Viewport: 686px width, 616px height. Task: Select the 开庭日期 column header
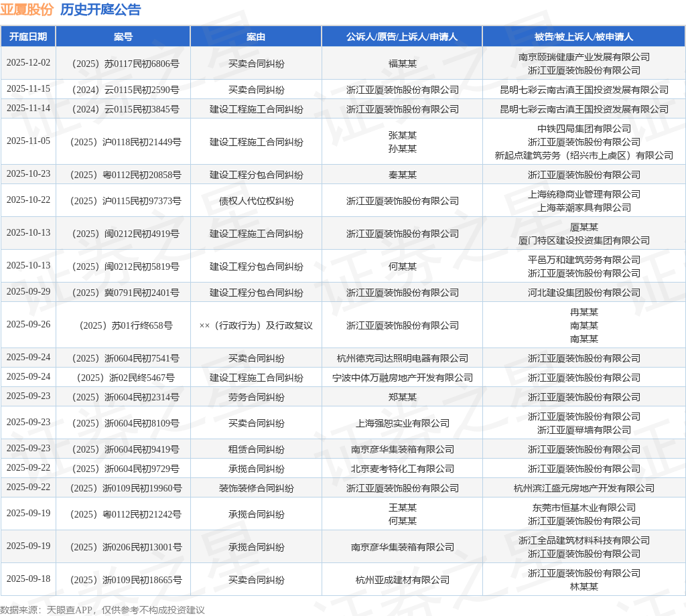(28, 37)
